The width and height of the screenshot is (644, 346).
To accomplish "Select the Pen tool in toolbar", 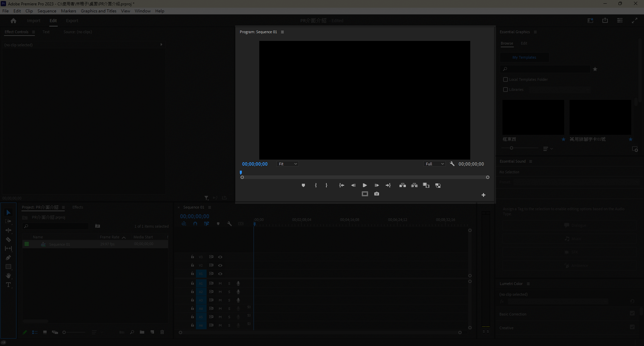I will coord(8,258).
